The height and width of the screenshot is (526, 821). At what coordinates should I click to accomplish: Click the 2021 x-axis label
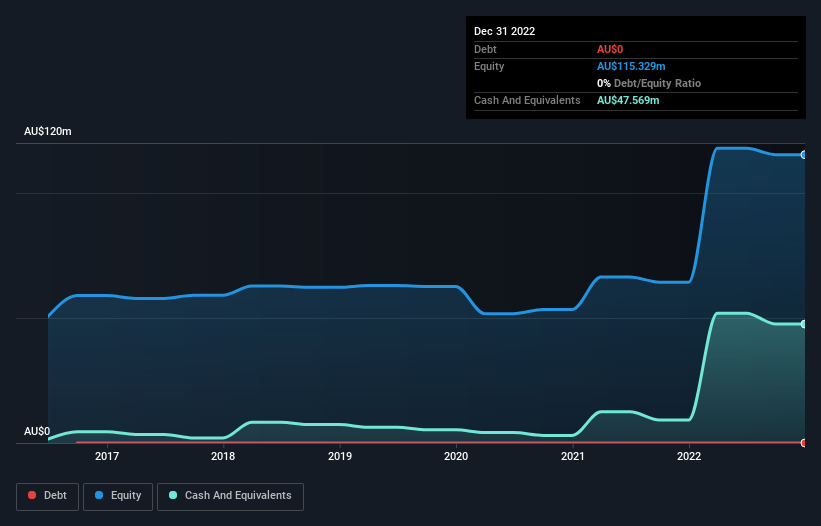(x=573, y=456)
